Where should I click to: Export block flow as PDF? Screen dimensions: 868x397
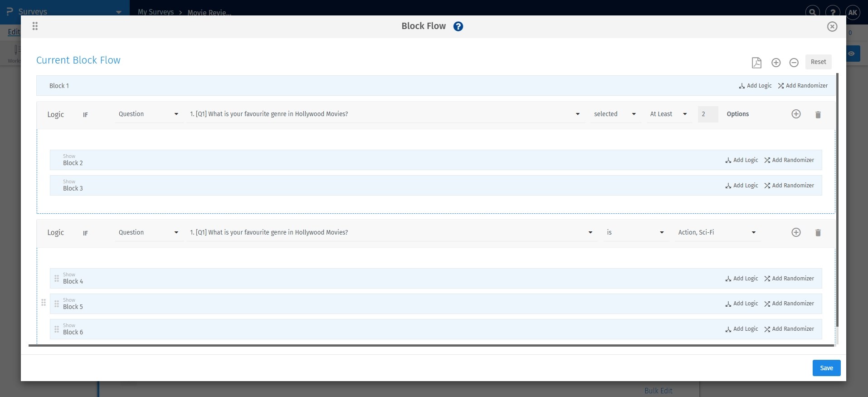coord(756,63)
